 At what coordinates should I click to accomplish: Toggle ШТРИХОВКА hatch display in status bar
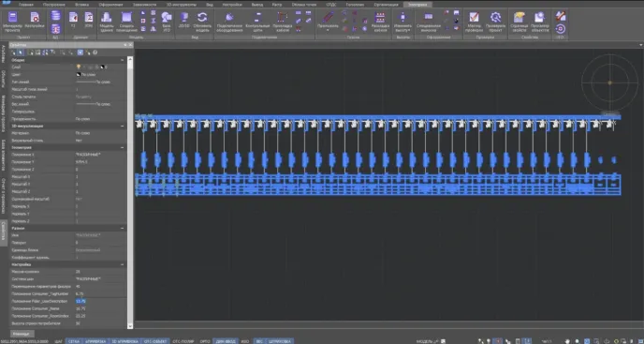pos(280,341)
